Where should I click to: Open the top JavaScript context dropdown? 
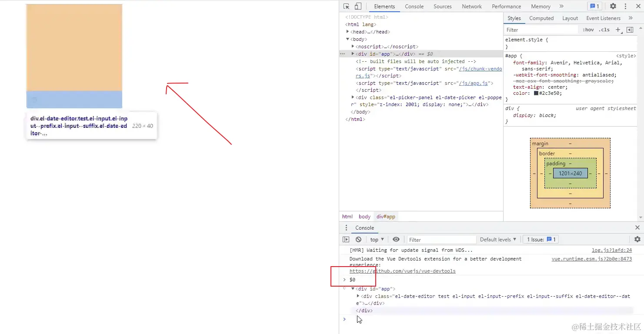pyautogui.click(x=377, y=240)
